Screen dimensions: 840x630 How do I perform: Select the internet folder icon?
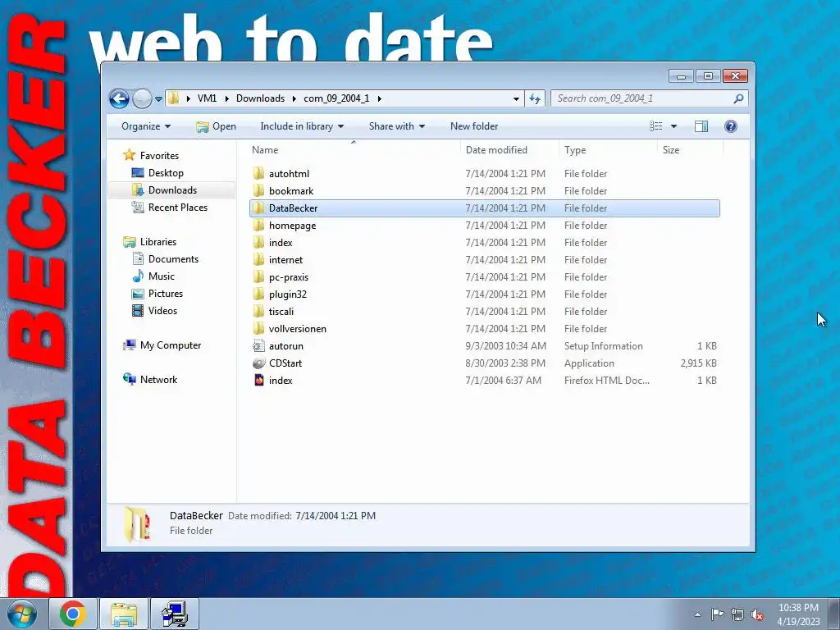[258, 259]
